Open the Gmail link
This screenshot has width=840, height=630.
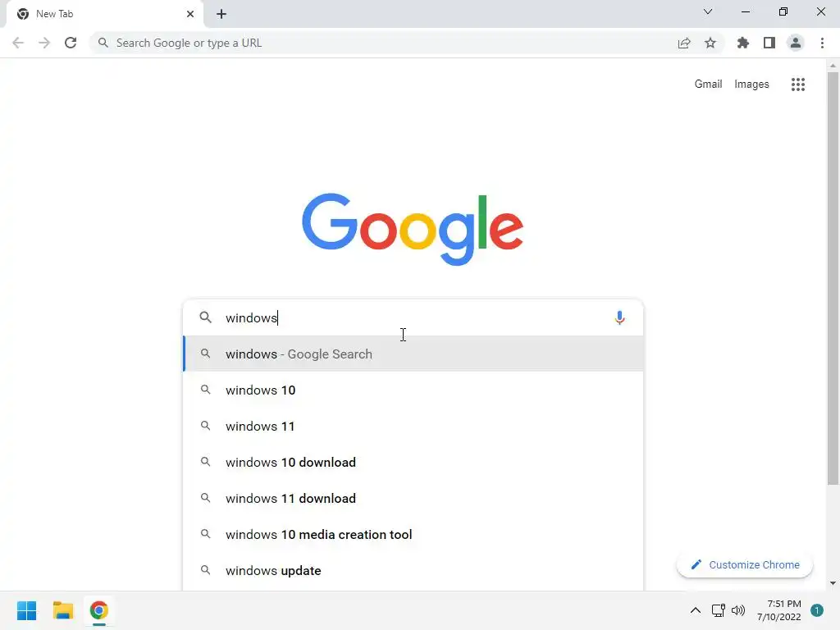(708, 84)
